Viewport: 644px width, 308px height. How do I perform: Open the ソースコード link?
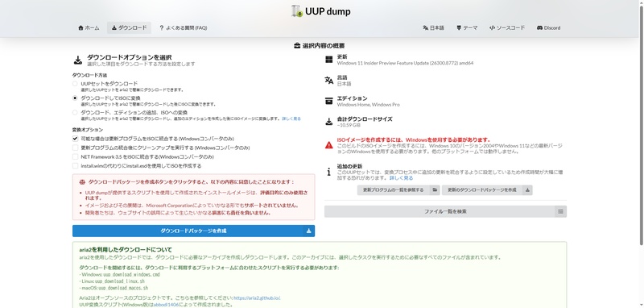point(507,28)
